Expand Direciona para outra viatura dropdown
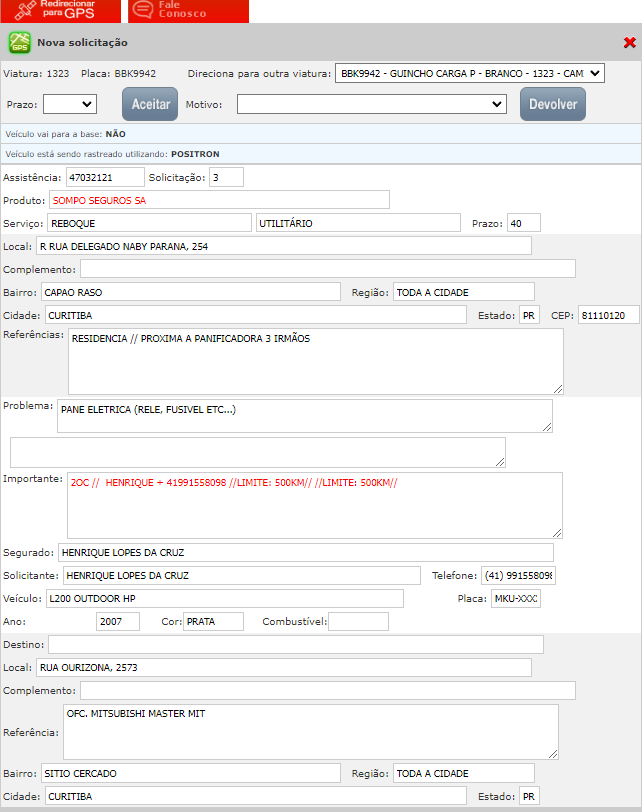 470,73
